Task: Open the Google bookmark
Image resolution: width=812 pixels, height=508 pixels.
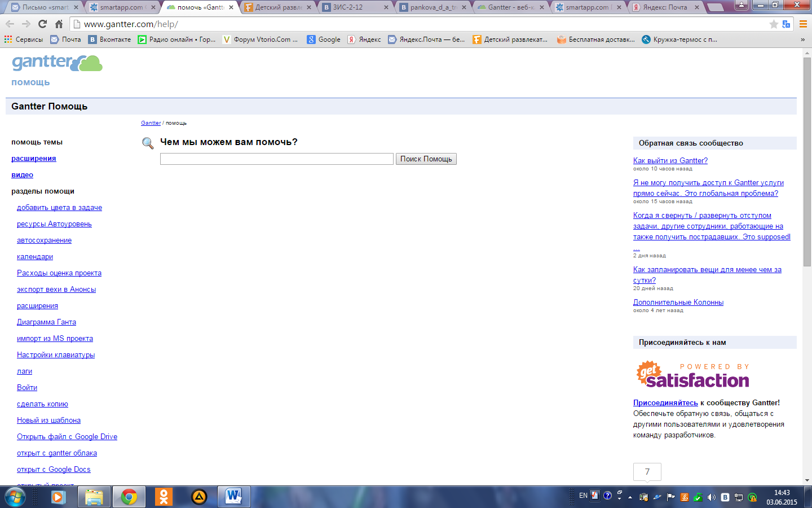Action: (324, 40)
